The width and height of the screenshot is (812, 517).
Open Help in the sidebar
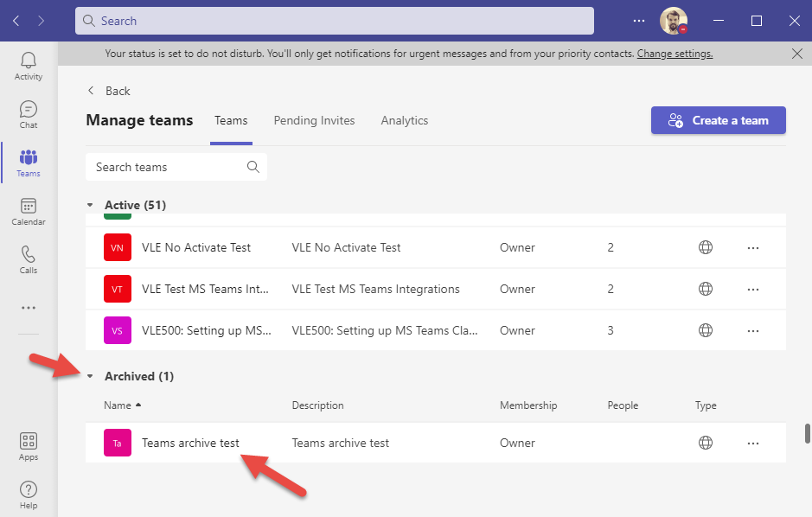(x=29, y=495)
